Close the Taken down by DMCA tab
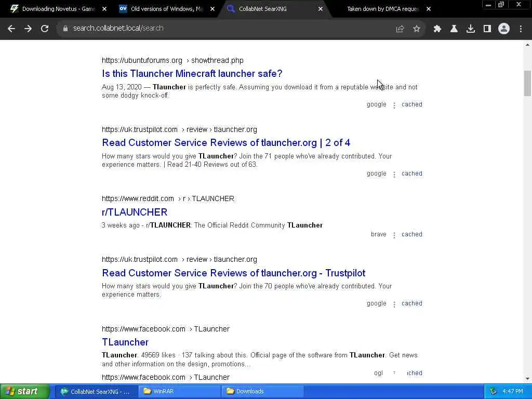532x399 pixels. tap(429, 9)
